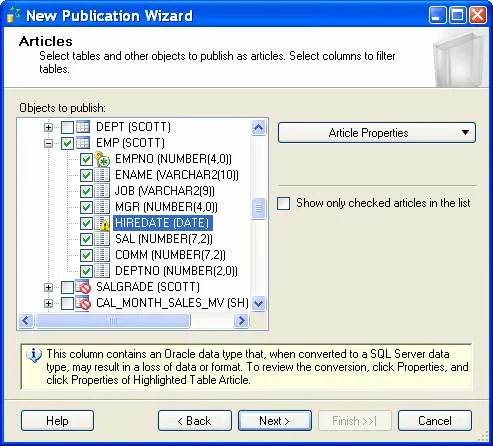
Task: Select the ENAME (VARCHAR2(10)) column
Action: pos(177,175)
